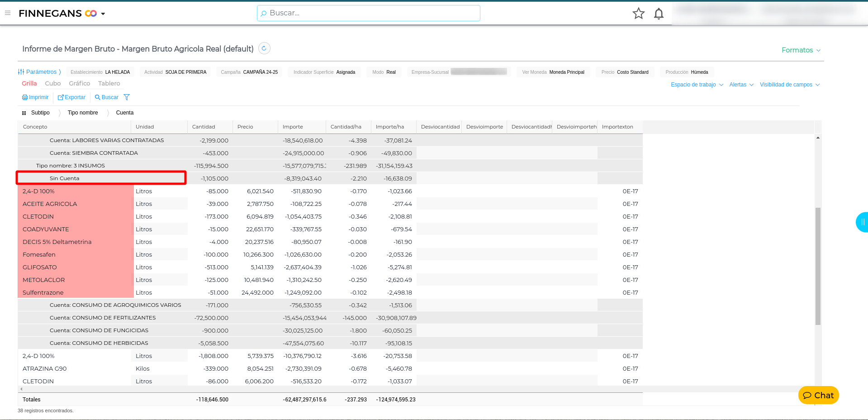Click the favorites star icon
This screenshot has width=868, height=420.
click(638, 14)
